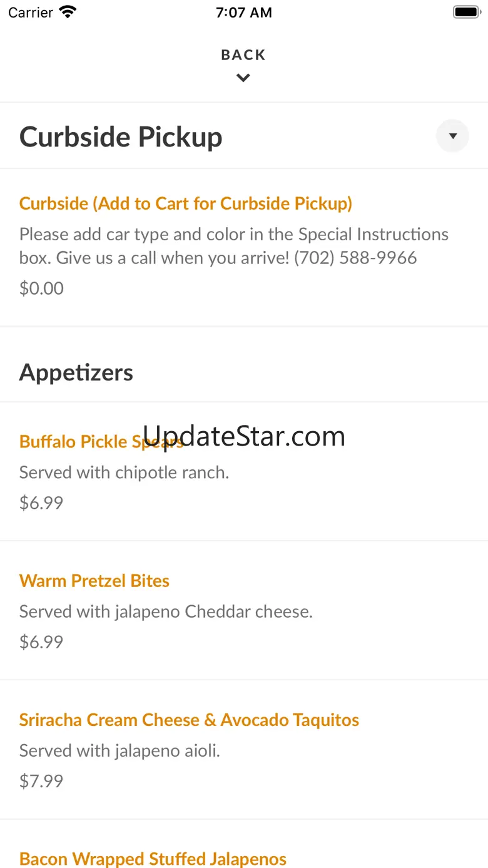Click the $0.00 curbside price
The height and width of the screenshot is (868, 488).
tap(41, 288)
